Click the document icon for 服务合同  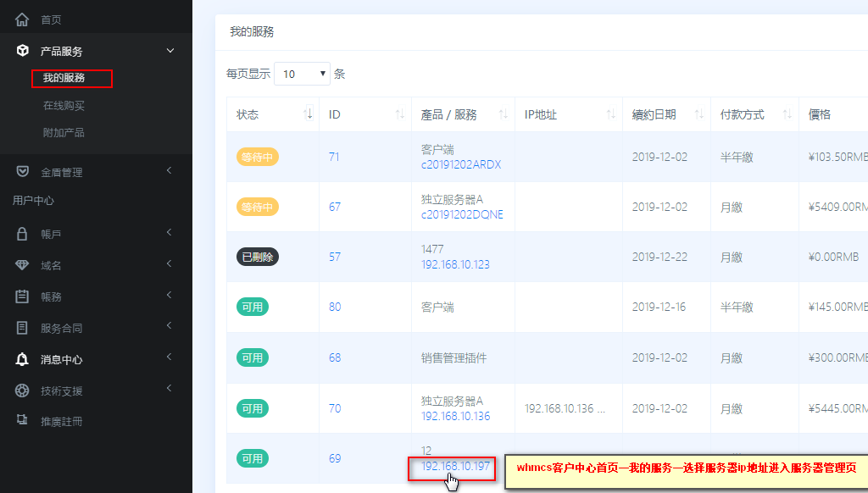22,328
